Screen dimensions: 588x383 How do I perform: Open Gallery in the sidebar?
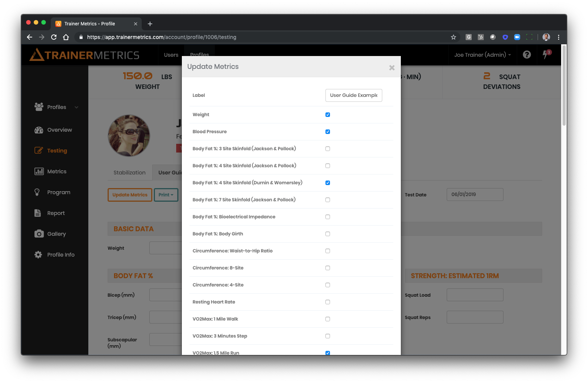(x=50, y=234)
